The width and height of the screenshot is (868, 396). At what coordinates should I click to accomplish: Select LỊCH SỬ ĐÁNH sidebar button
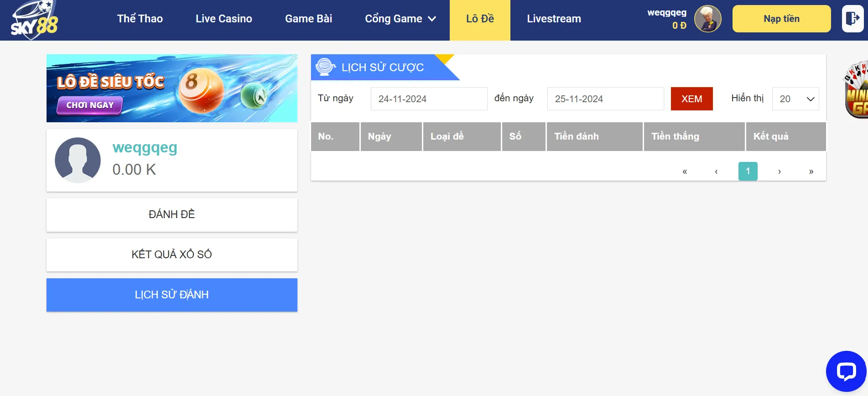(x=172, y=295)
